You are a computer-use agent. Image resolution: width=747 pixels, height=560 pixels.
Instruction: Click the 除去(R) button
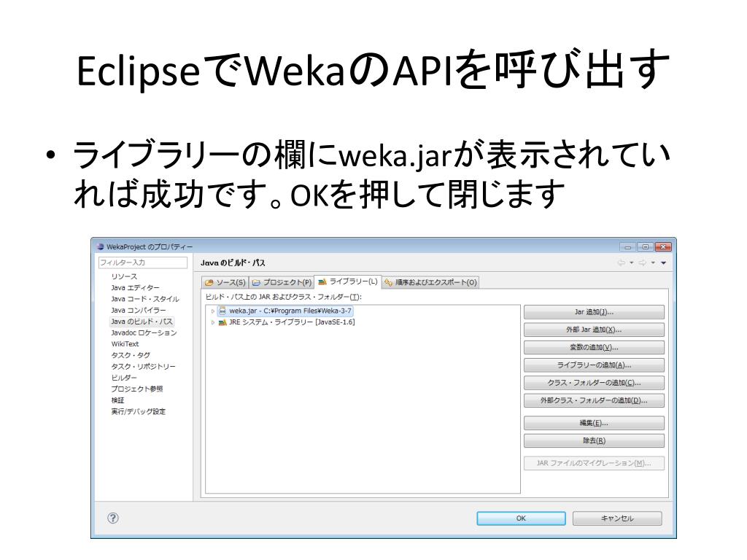pos(594,440)
